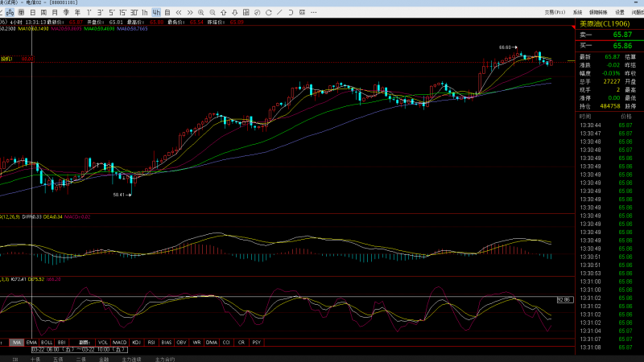Open the three-dot more options icon
Viewport: 644px width, 362px height.
[x=314, y=12]
